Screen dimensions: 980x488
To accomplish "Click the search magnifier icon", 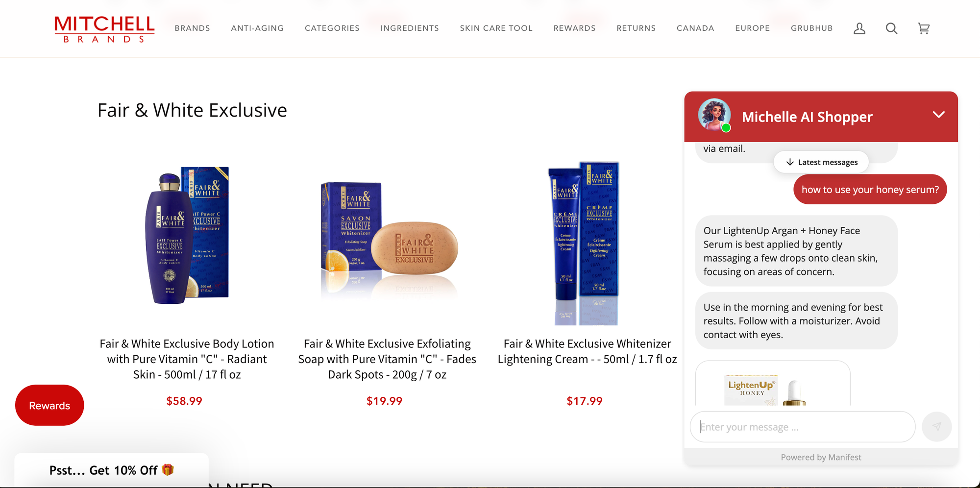I will pos(891,28).
